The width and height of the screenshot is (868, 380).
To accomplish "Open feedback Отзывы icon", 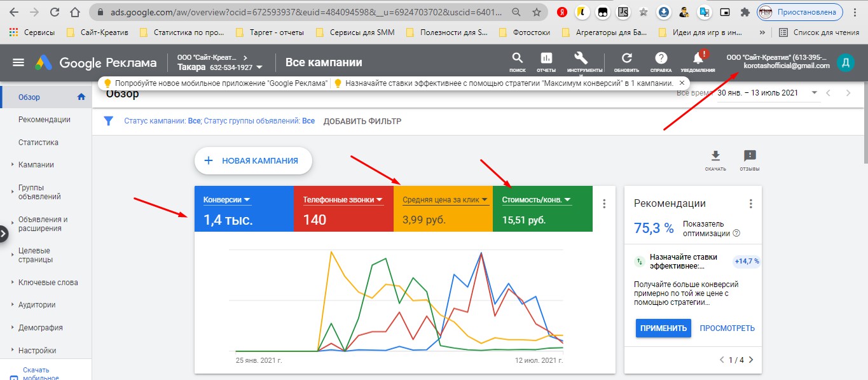I will (750, 156).
